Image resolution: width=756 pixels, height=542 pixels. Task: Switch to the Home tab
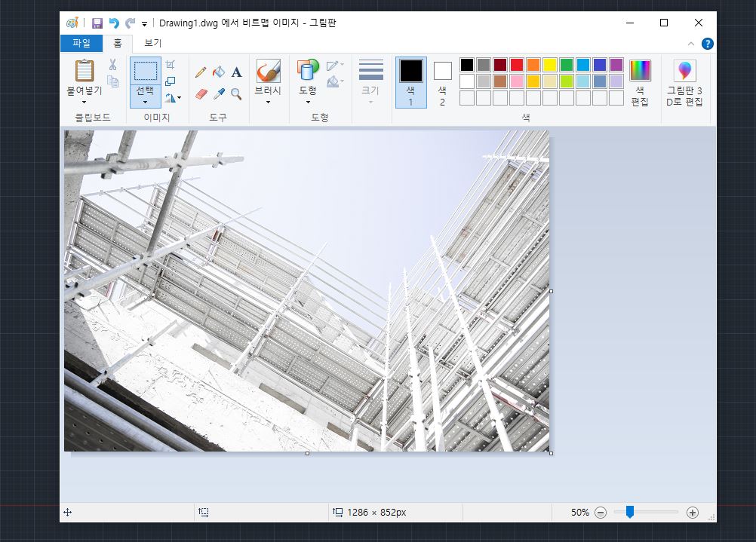pyautogui.click(x=118, y=44)
